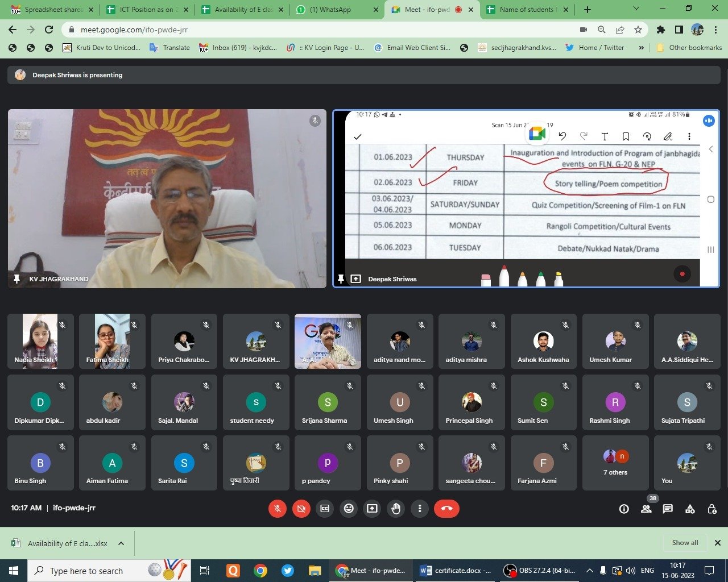Screen dimensions: 728x582
Task: Unmute the microphone
Action: pyautogui.click(x=278, y=509)
